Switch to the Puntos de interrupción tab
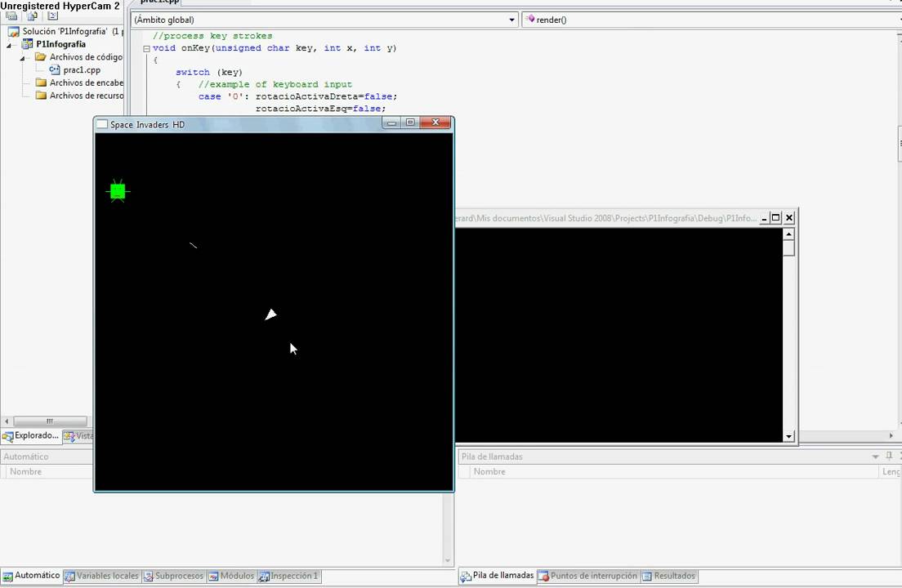 coord(588,576)
